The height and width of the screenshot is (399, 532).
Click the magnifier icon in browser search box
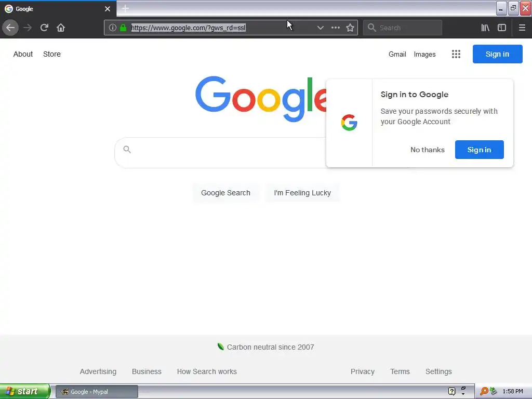372,28
